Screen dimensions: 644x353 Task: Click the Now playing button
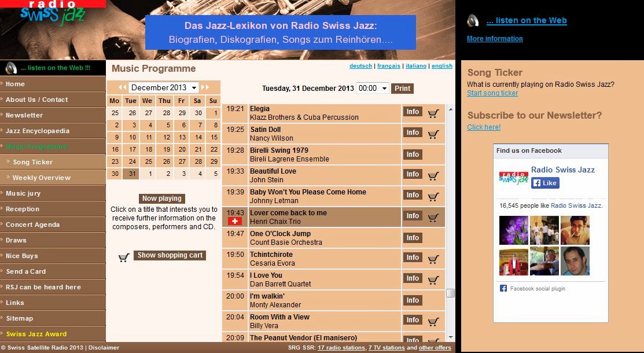point(162,198)
